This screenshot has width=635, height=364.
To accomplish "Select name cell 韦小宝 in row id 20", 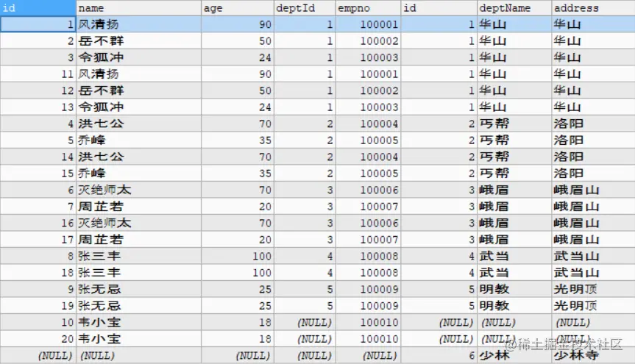I will click(138, 340).
